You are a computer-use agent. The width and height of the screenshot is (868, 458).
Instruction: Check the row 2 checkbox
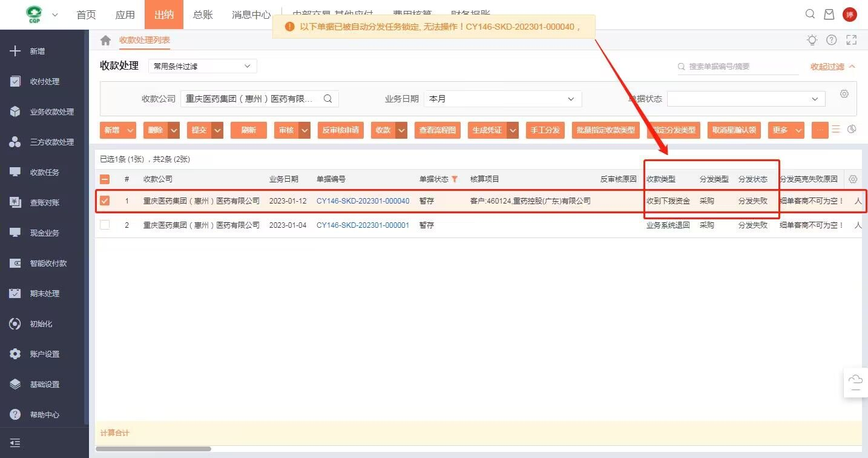(x=105, y=225)
